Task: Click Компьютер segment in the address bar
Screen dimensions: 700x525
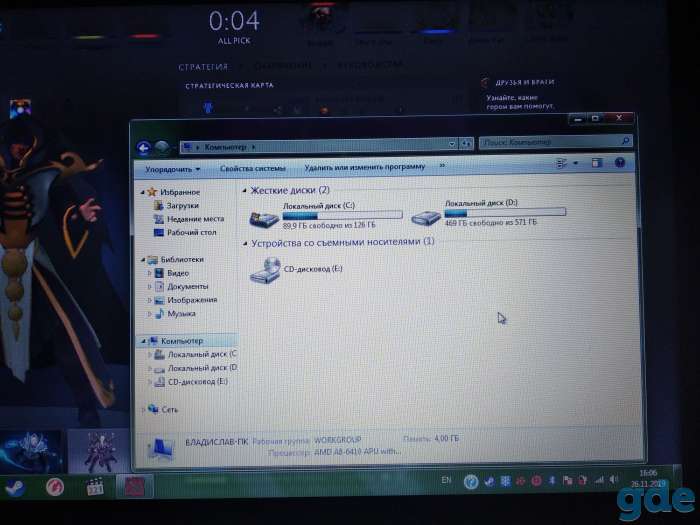Action: coord(225,147)
